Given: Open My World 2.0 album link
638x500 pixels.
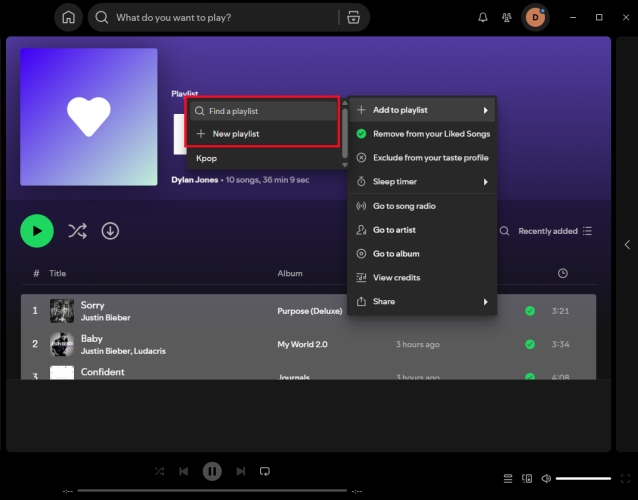Looking at the screenshot, I should [302, 345].
